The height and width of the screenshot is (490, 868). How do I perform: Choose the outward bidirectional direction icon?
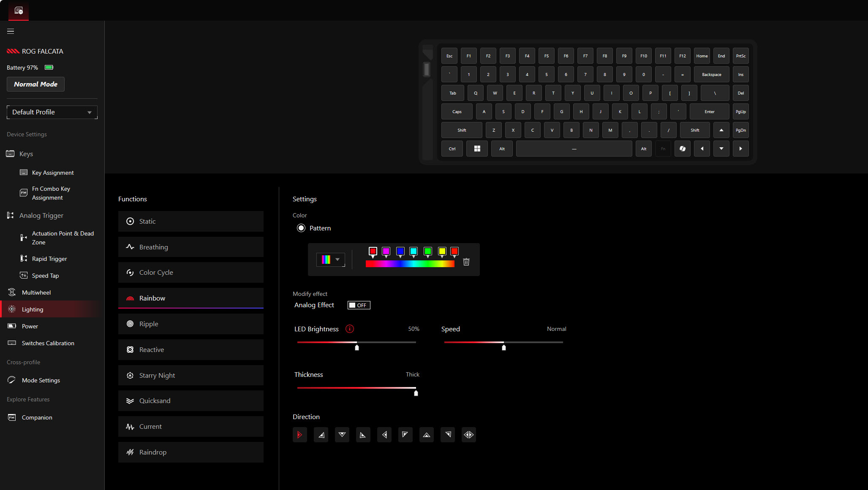click(469, 435)
